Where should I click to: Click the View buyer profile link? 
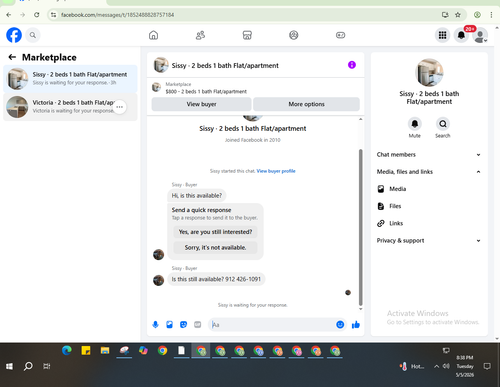point(276,171)
